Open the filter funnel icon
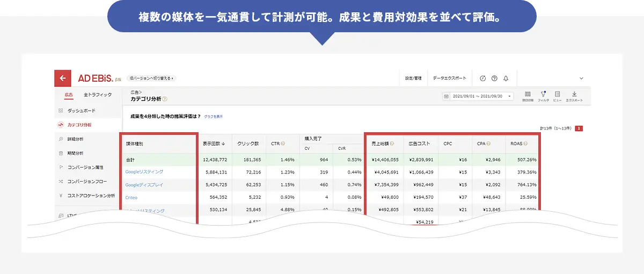Image resolution: width=644 pixels, height=274 pixels. [x=543, y=96]
